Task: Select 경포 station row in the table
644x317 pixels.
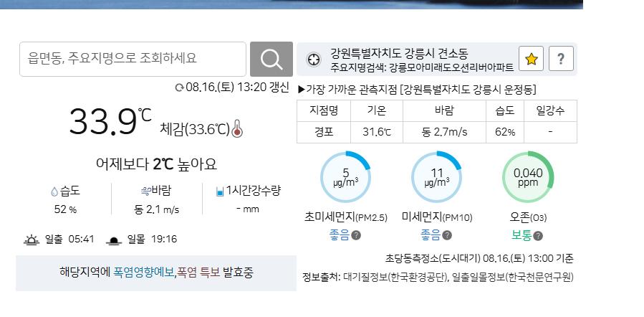Action: [436, 133]
